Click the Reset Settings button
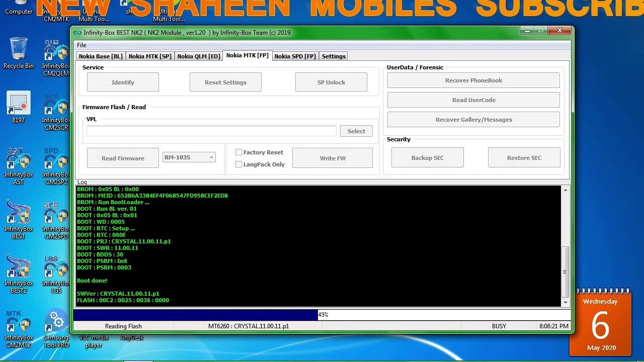 (x=225, y=82)
